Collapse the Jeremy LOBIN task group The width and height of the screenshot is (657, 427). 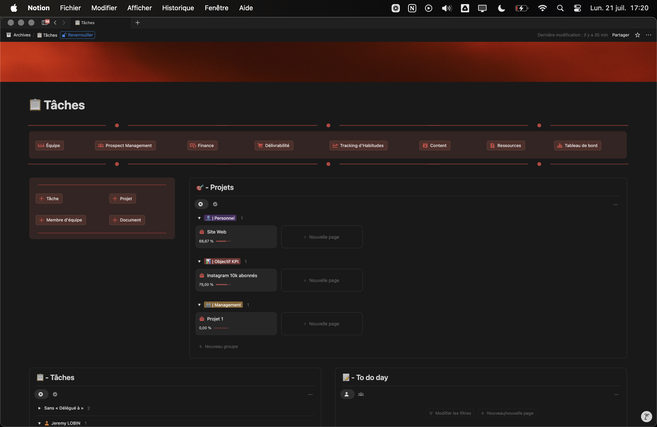39,423
